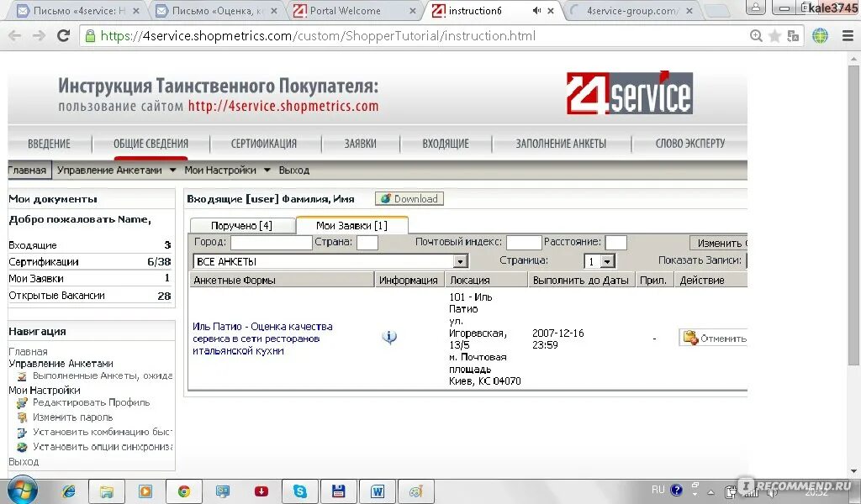The width and height of the screenshot is (861, 504).
Task: Bookmark page with the star icon
Action: (774, 35)
